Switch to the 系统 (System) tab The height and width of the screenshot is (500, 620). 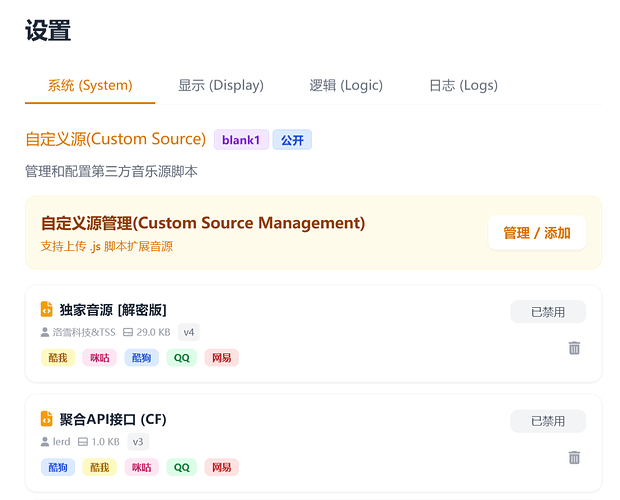click(90, 85)
